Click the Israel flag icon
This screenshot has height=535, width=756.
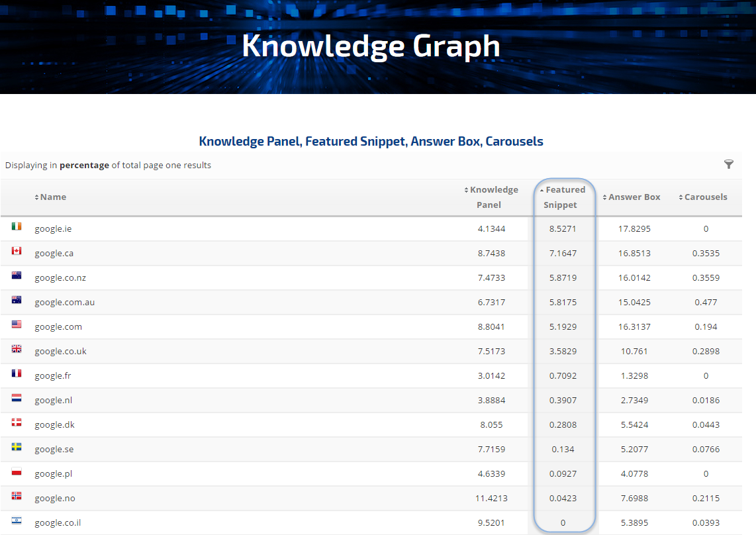pyautogui.click(x=17, y=520)
